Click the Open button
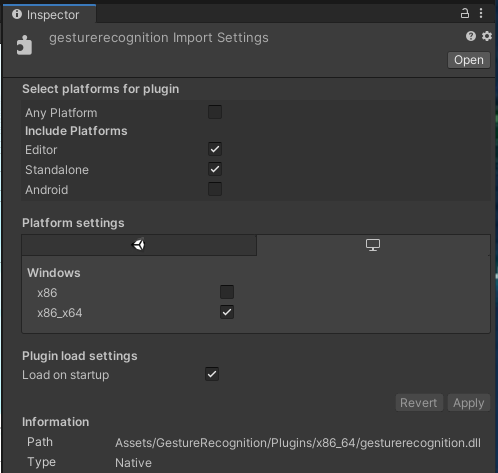Screen dimensions: 498x473 (469, 60)
